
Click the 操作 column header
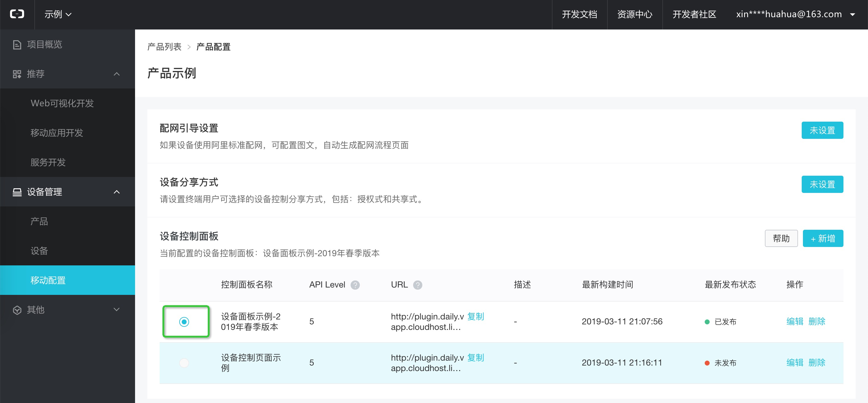pos(795,285)
